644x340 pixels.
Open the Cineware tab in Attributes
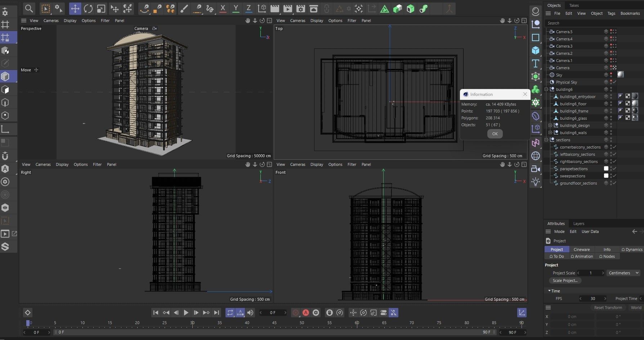(x=582, y=250)
